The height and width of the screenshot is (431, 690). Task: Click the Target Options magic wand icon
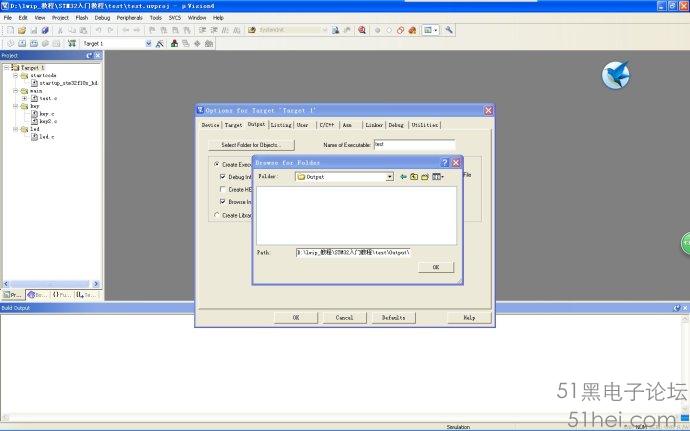pos(160,44)
